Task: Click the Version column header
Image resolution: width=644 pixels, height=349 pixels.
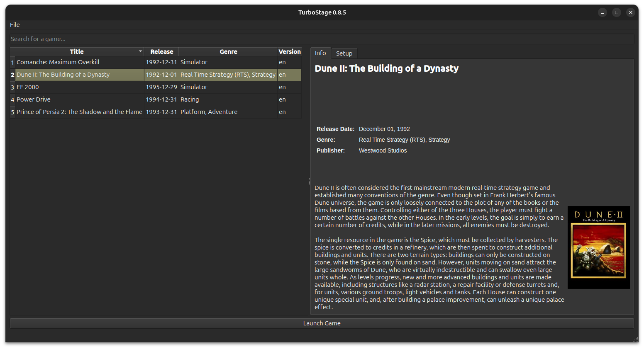Action: [289, 52]
